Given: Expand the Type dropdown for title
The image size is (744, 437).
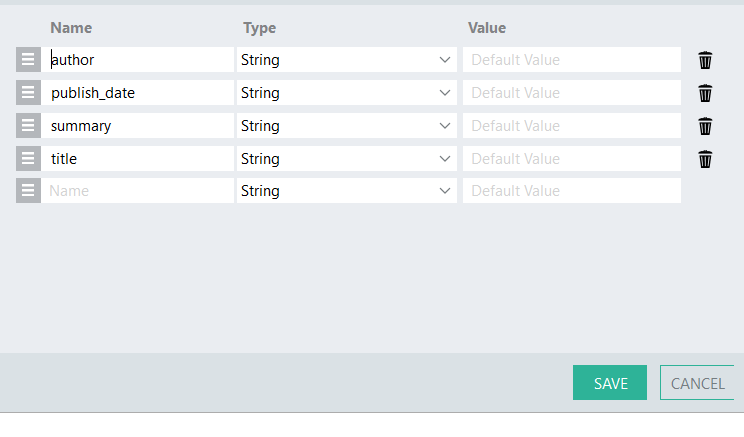Looking at the screenshot, I should 347,158.
